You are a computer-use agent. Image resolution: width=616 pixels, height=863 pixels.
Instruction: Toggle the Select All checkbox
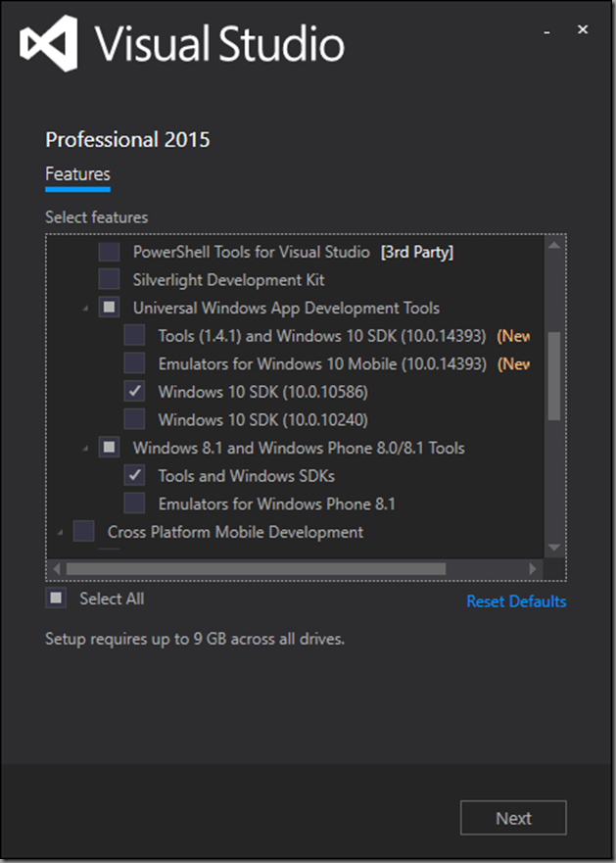click(x=57, y=598)
